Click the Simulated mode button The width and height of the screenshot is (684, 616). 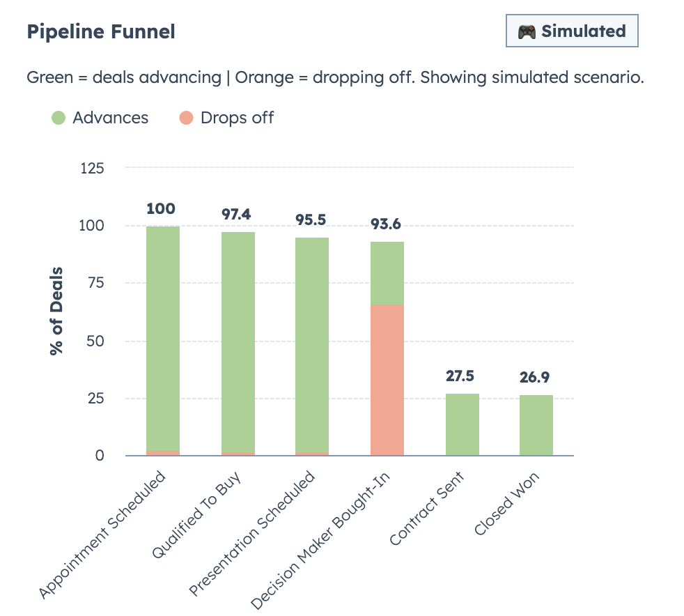[571, 31]
